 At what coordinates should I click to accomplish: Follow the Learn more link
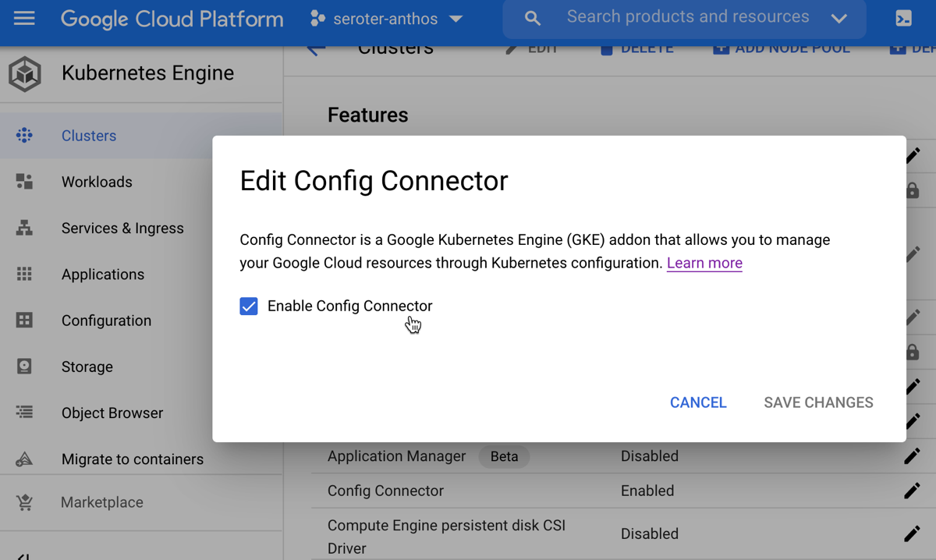[704, 263]
